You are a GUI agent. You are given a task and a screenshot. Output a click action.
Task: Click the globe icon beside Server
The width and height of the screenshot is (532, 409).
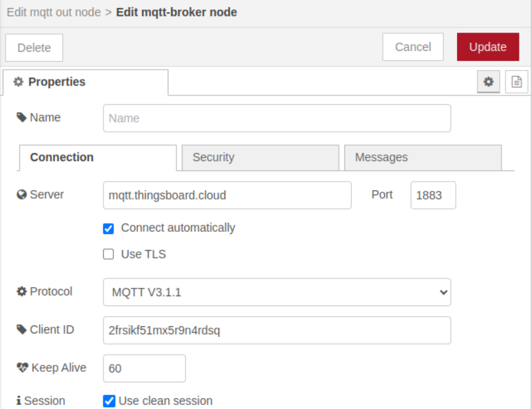[x=22, y=195]
